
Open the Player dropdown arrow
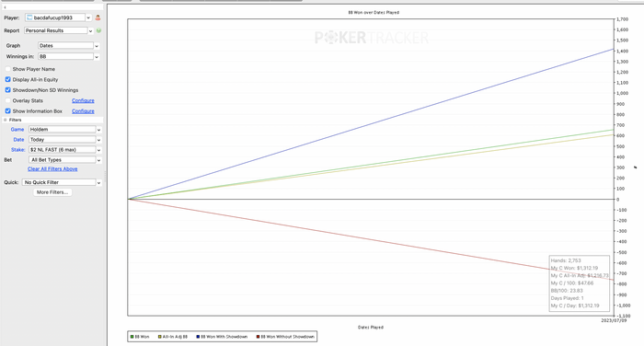[88, 17]
